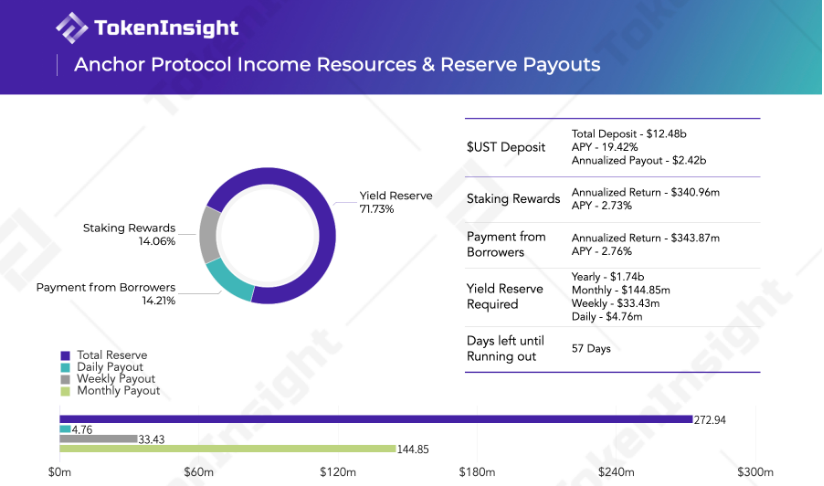Click the Monthly Payout legend label
824x486 pixels.
click(118, 391)
